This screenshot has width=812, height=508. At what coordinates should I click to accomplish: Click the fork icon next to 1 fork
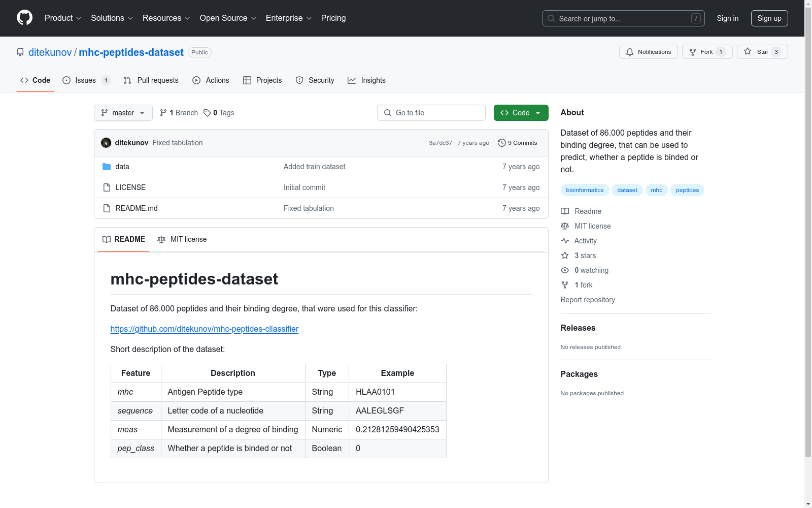tap(565, 285)
